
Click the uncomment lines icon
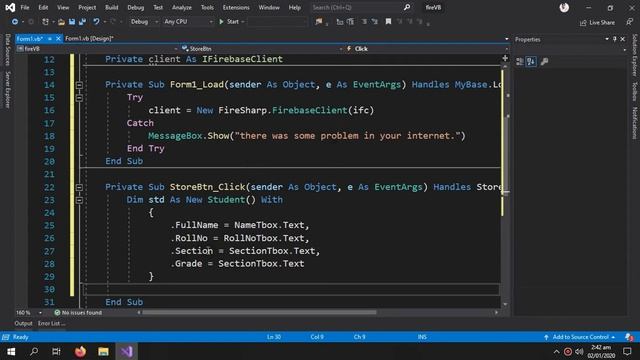pyautogui.click(x=375, y=22)
